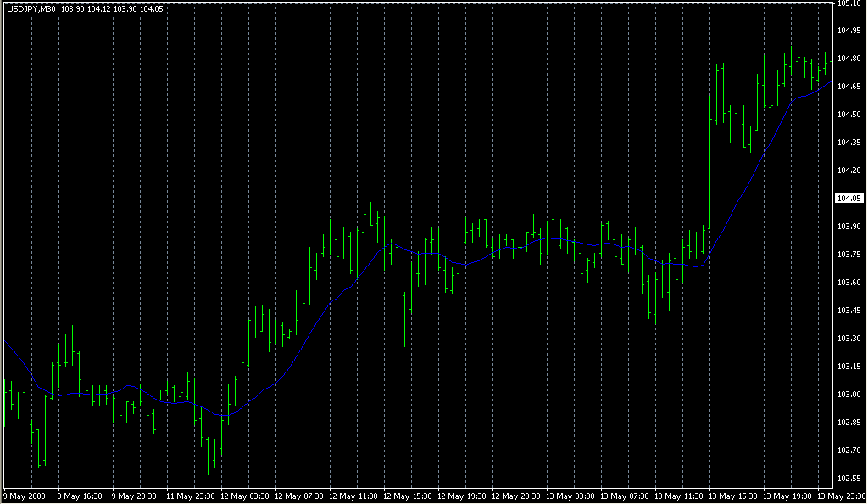Screen dimensions: 868x504
Task: Click the 102.70 price axis label
Action: [x=849, y=451]
